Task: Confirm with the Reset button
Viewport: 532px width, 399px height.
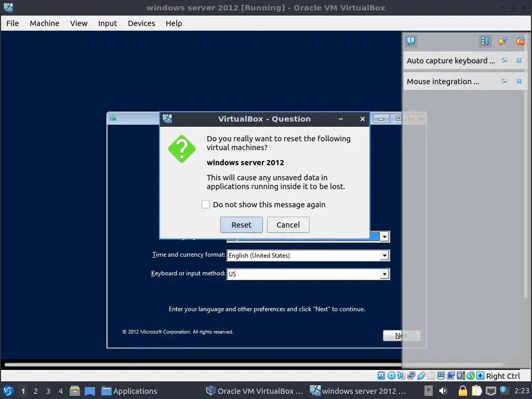Action: (241, 224)
